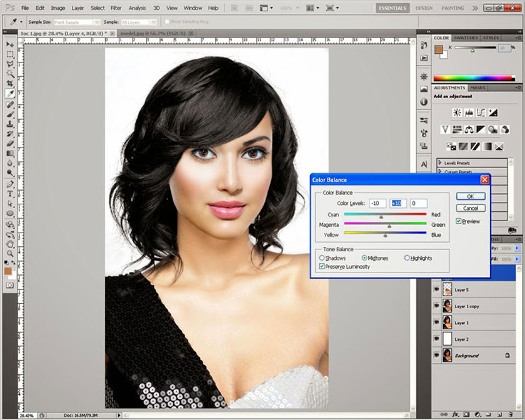Switch to the Painting workspace
The image size is (525, 420).
pyautogui.click(x=452, y=8)
